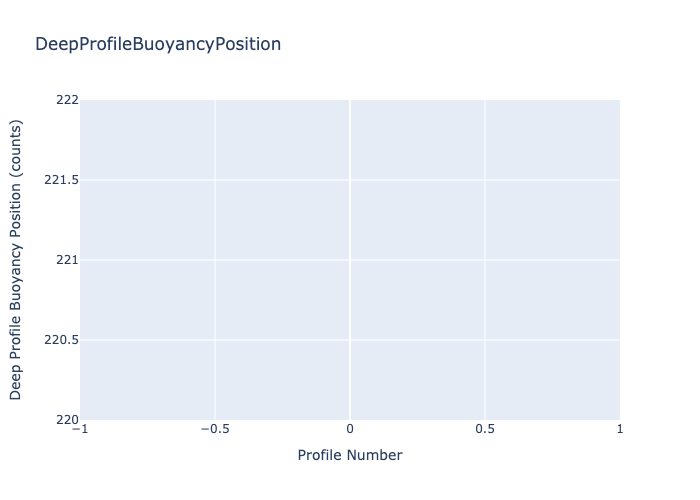The height and width of the screenshot is (500, 700).
Task: Click the DeepProfileBuoyancyPosition chart title
Action: 158,45
